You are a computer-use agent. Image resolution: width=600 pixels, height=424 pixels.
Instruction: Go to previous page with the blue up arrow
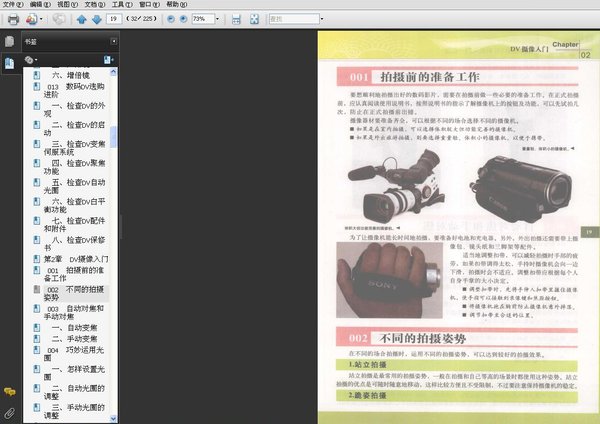coord(82,19)
